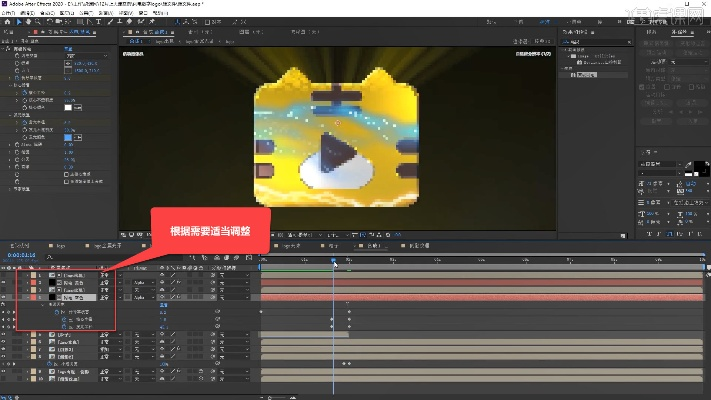Open the Layer menu
Screen dimensions: 711x400
[x=67, y=13]
